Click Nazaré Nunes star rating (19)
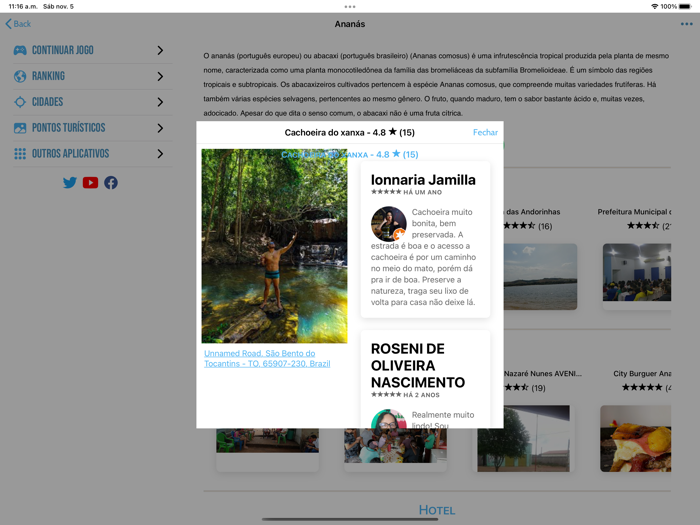This screenshot has width=700, height=525. 525,388
